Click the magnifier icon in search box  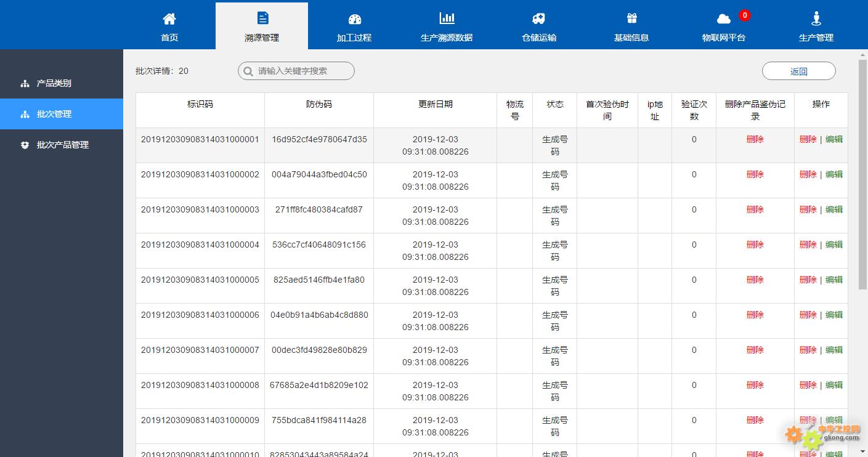coord(248,71)
